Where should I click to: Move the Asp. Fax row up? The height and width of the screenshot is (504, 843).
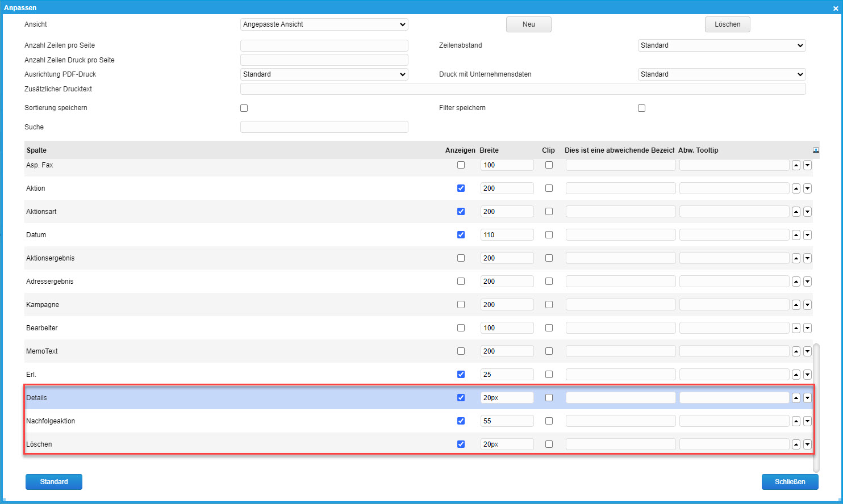pos(796,165)
